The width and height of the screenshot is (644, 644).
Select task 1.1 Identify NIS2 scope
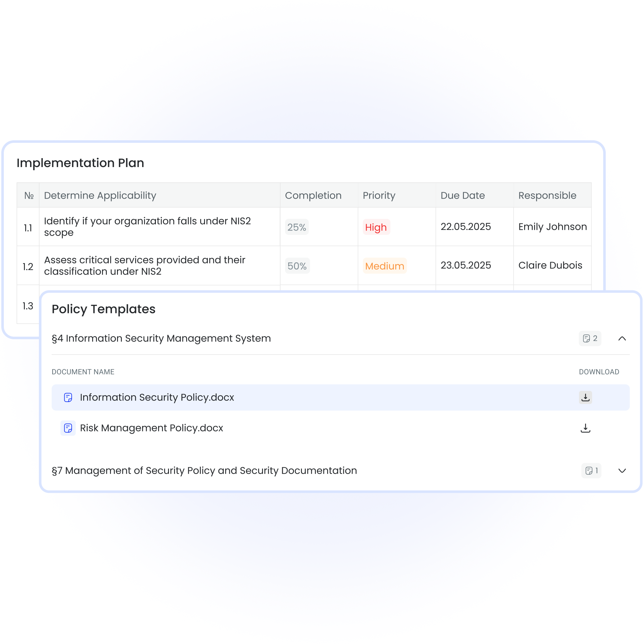pyautogui.click(x=147, y=227)
